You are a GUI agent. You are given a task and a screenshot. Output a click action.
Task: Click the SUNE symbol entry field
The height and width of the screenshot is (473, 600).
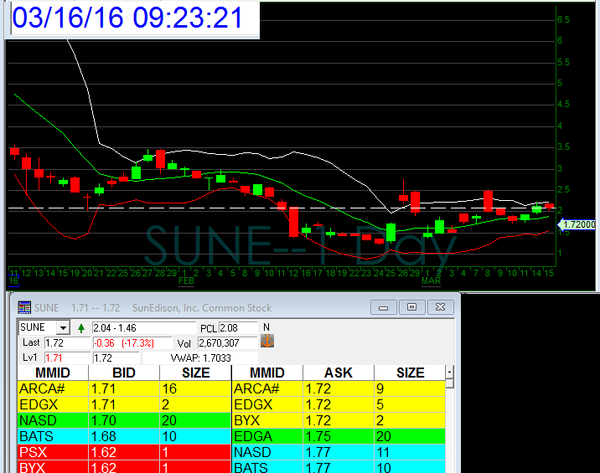tap(38, 328)
